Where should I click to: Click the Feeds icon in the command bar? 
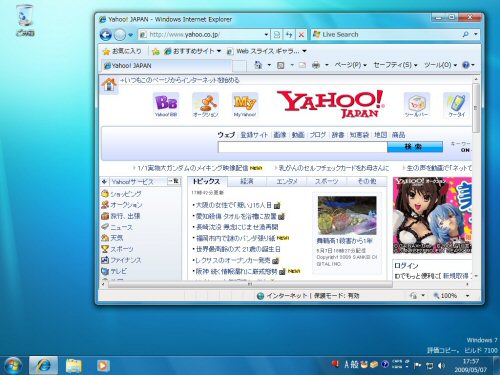pos(281,65)
